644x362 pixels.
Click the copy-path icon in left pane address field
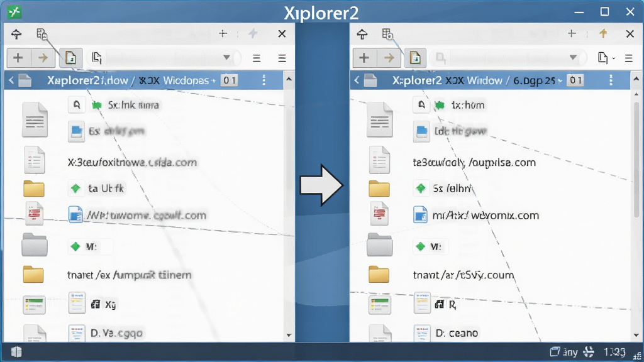(97, 58)
